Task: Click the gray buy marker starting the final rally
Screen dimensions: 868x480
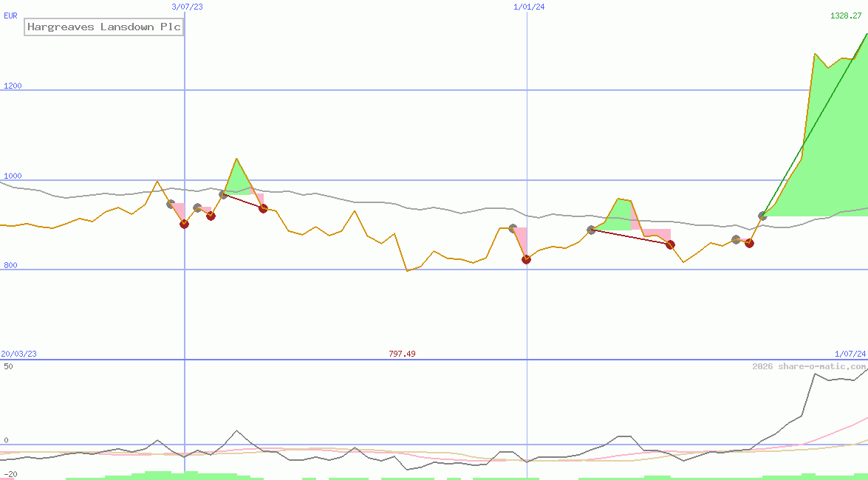Action: tap(763, 216)
